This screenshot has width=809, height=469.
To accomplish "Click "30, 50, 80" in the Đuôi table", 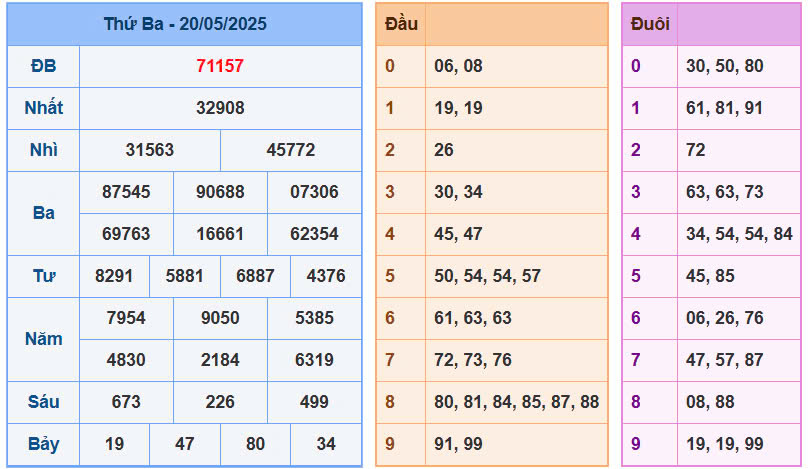I will click(724, 66).
